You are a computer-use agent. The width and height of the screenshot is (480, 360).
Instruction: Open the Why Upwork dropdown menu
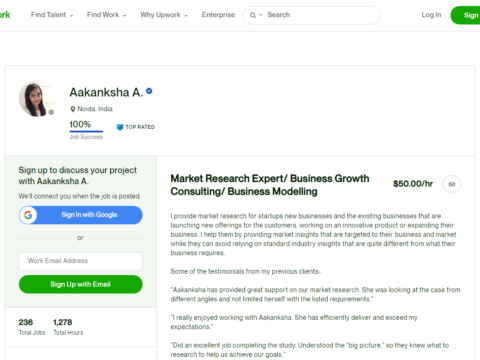tap(164, 15)
